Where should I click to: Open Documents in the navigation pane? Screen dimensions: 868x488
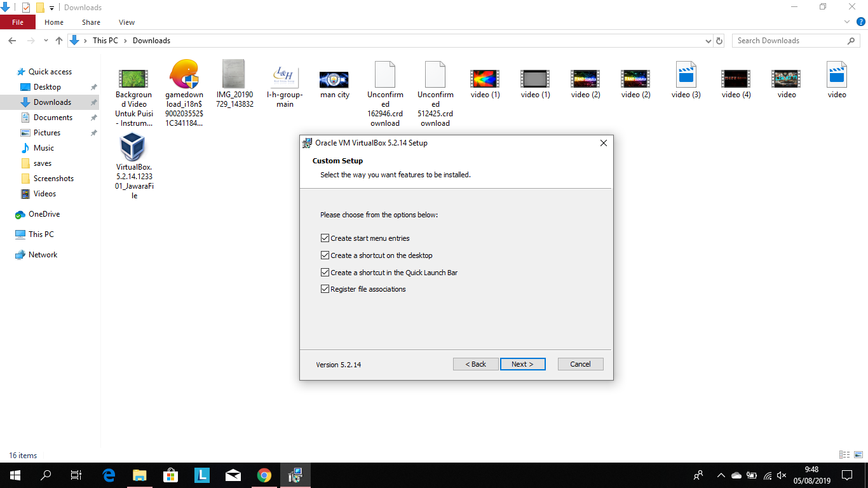[x=53, y=118]
